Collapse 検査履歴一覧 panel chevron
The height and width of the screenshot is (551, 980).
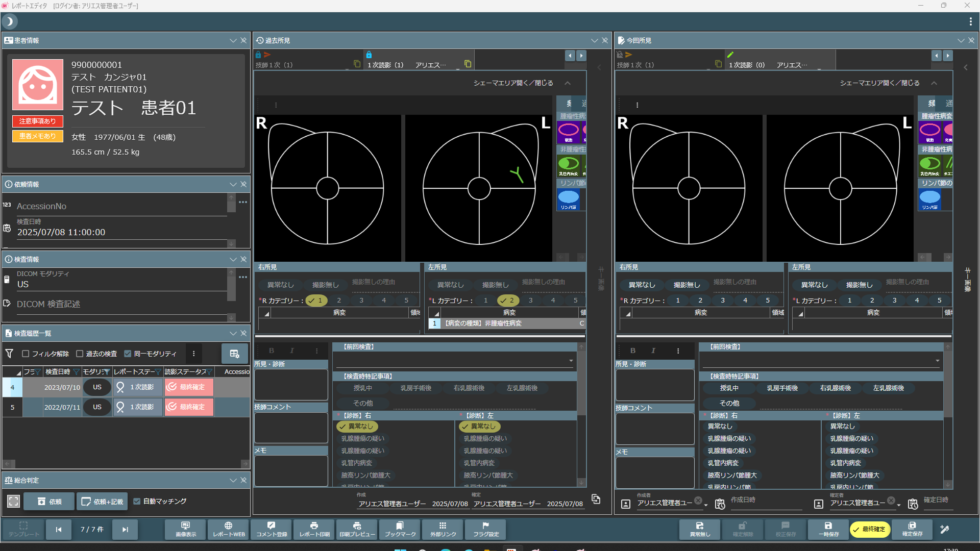coord(233,333)
